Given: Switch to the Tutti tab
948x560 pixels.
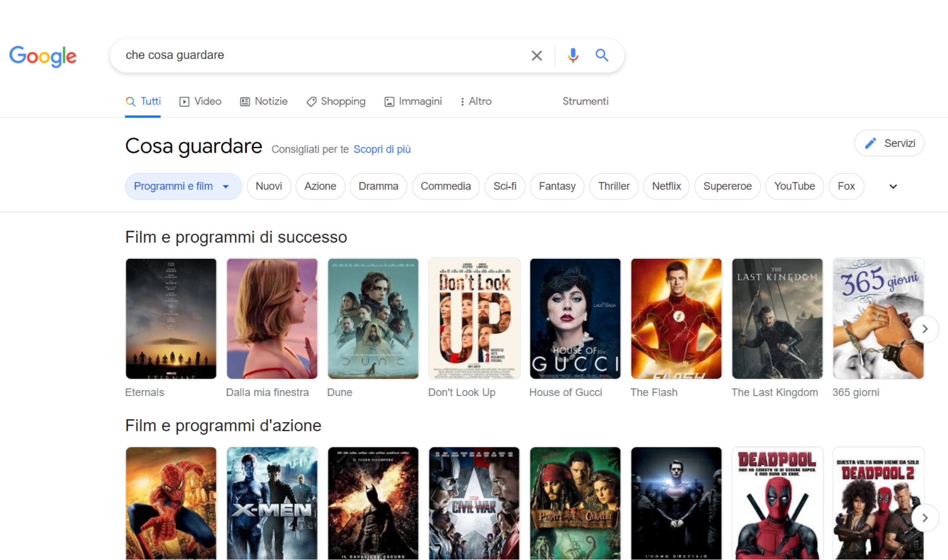Looking at the screenshot, I should click(x=143, y=101).
